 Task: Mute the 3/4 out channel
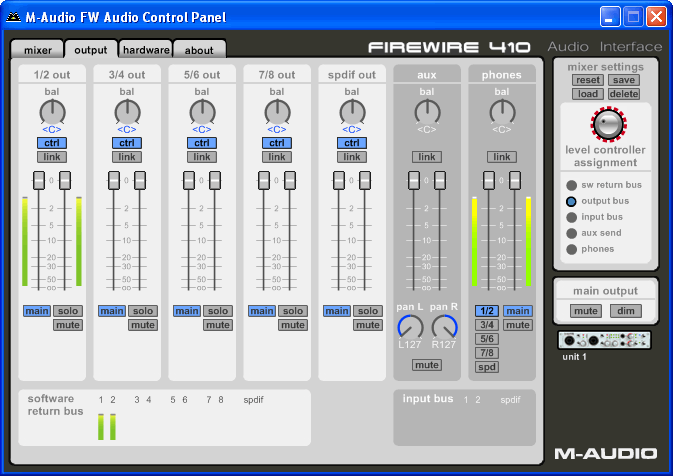click(x=143, y=325)
